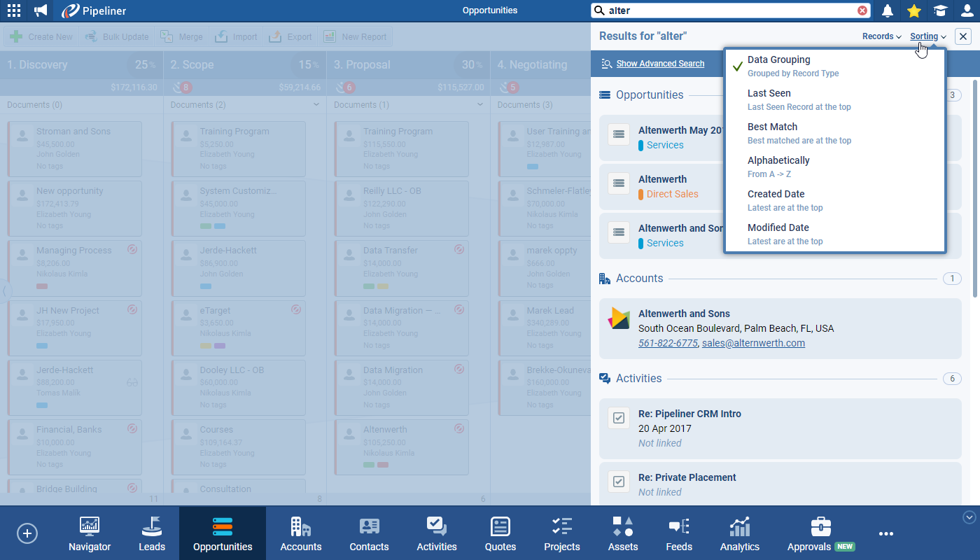Click the favorites star icon
This screenshot has height=560, width=980.
(x=913, y=10)
